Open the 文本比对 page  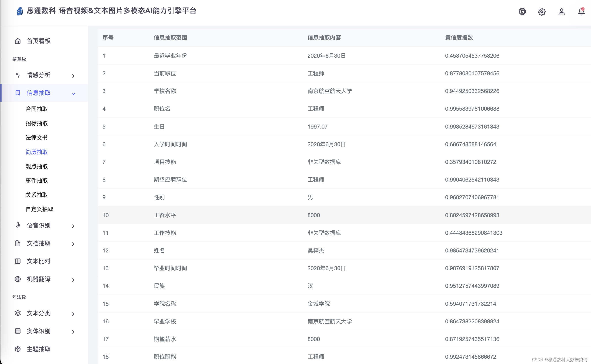pos(38,261)
